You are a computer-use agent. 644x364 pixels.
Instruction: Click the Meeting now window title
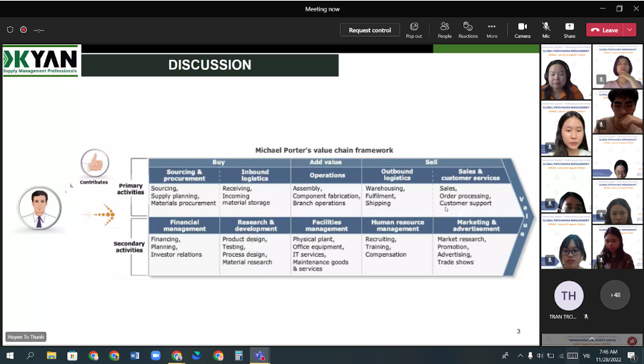tap(323, 9)
